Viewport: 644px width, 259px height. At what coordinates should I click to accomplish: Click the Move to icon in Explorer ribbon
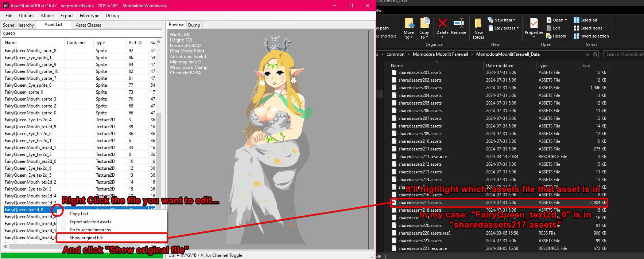(x=409, y=23)
